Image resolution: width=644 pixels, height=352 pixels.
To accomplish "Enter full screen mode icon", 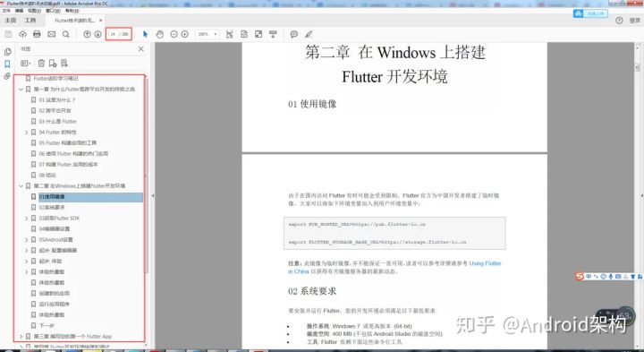I will click(258, 35).
